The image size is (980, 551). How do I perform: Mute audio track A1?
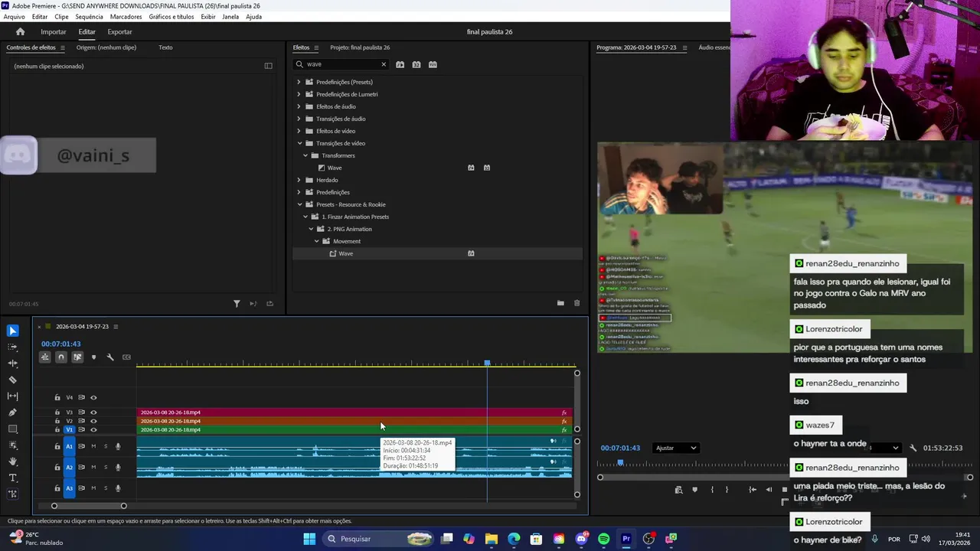(93, 446)
